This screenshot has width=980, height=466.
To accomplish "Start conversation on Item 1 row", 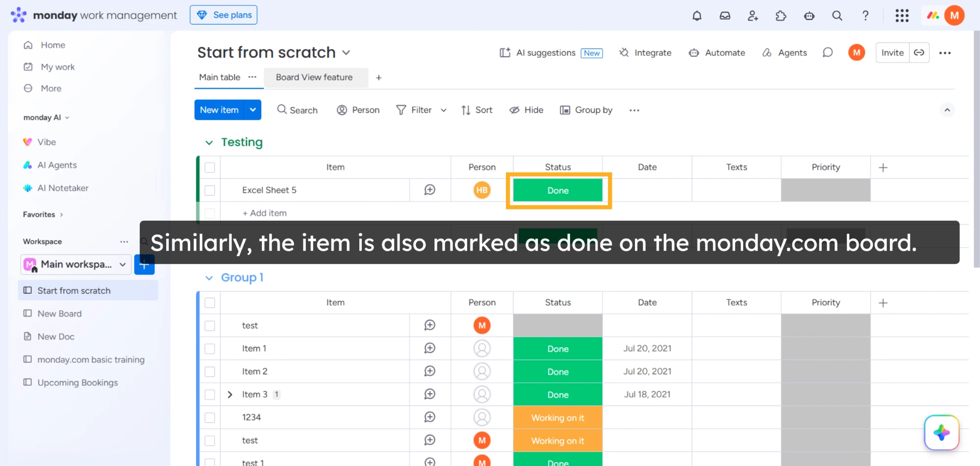I will click(430, 348).
